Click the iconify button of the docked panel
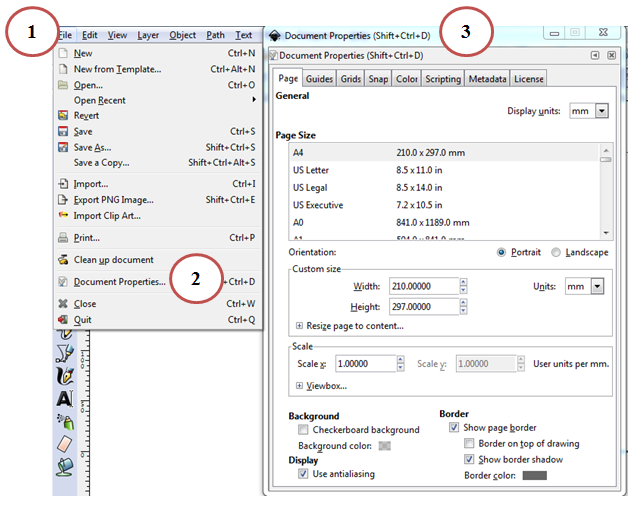 click(x=595, y=55)
